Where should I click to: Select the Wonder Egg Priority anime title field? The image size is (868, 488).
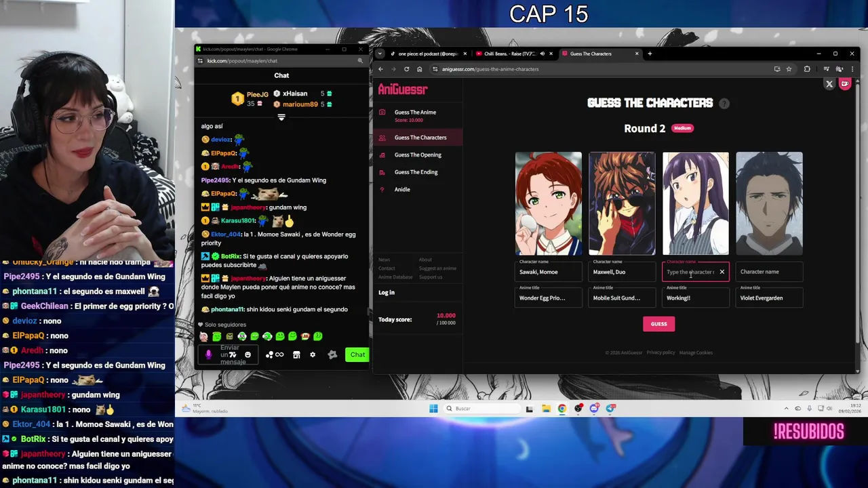[548, 298]
